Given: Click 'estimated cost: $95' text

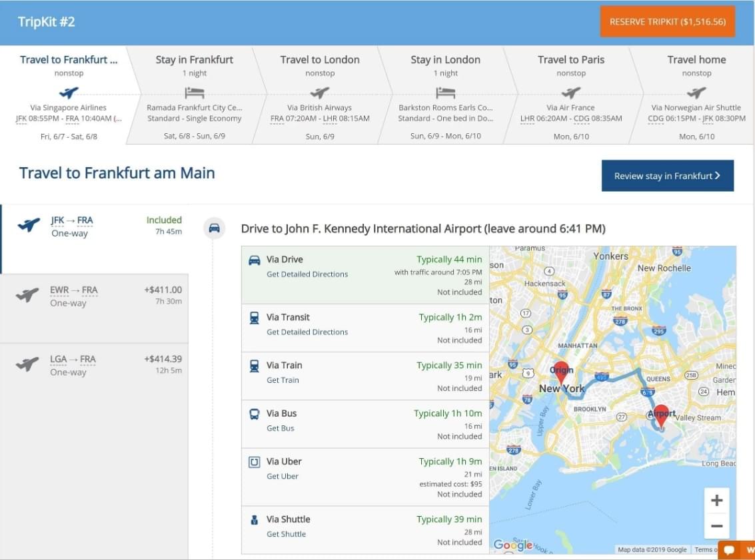Looking at the screenshot, I should click(x=450, y=484).
